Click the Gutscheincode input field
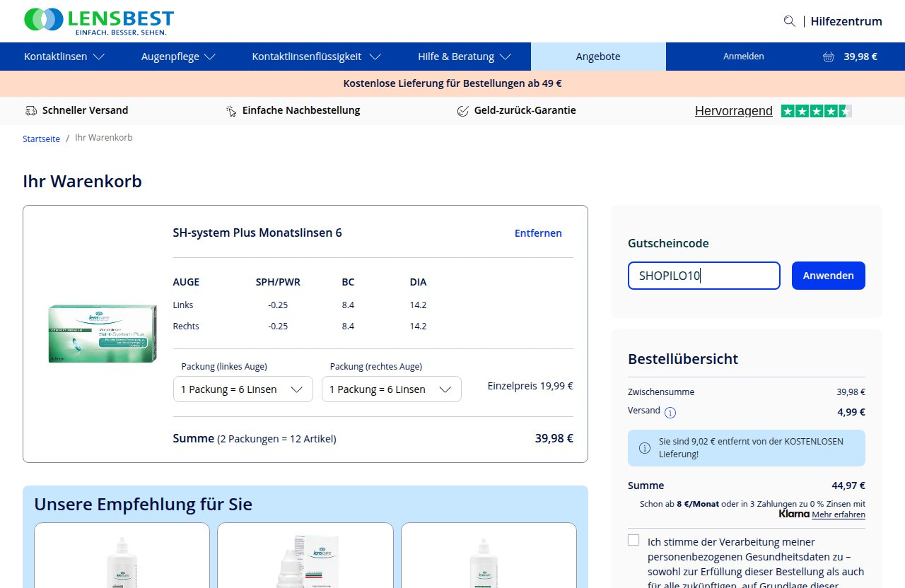905x588 pixels. click(704, 276)
